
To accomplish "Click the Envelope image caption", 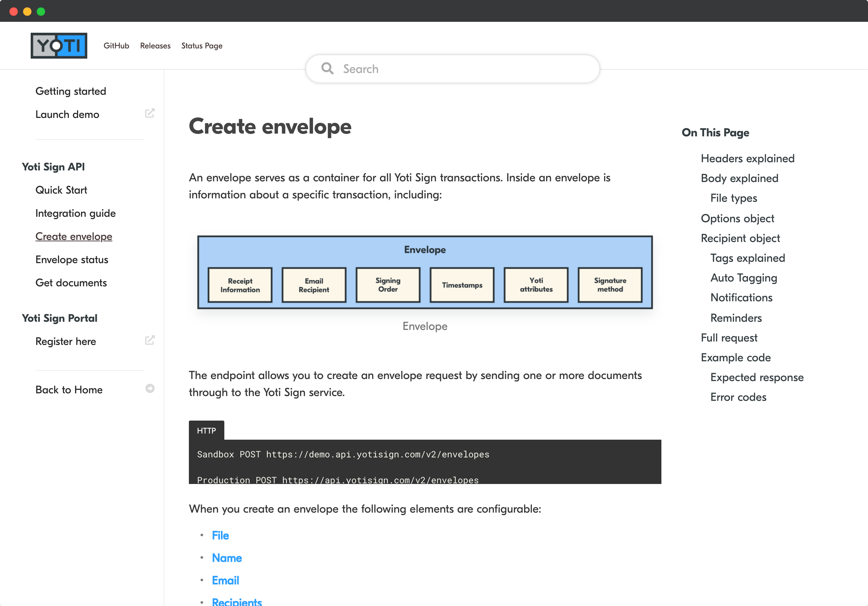I will click(425, 326).
